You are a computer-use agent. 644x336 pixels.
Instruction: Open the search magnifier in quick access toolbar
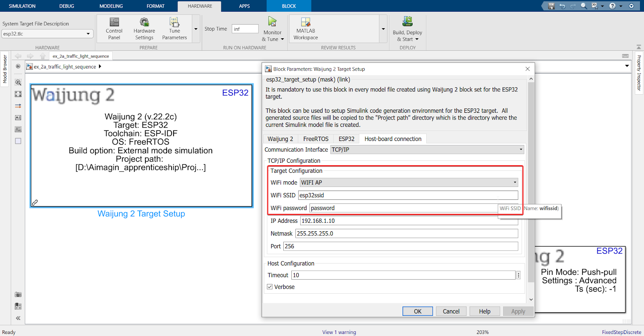[584, 6]
